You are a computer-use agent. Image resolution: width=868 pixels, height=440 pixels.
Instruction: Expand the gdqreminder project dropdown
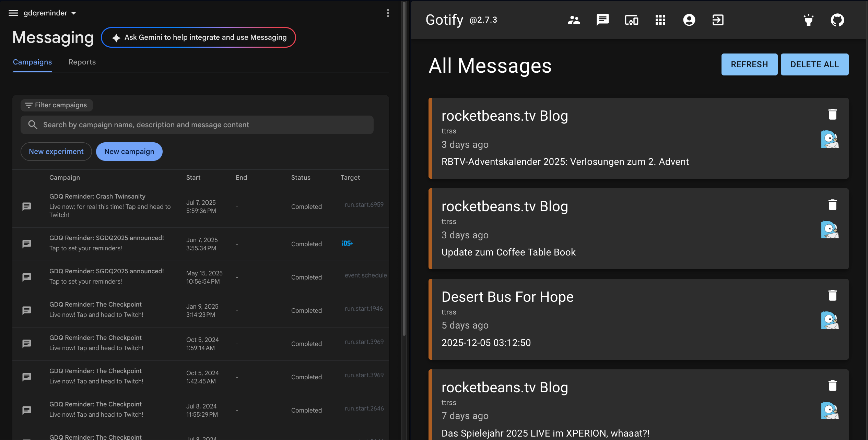pyautogui.click(x=50, y=13)
